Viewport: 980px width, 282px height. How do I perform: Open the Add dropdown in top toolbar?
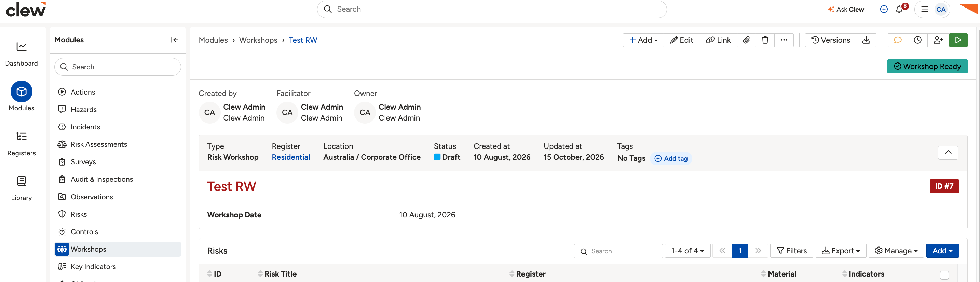643,40
